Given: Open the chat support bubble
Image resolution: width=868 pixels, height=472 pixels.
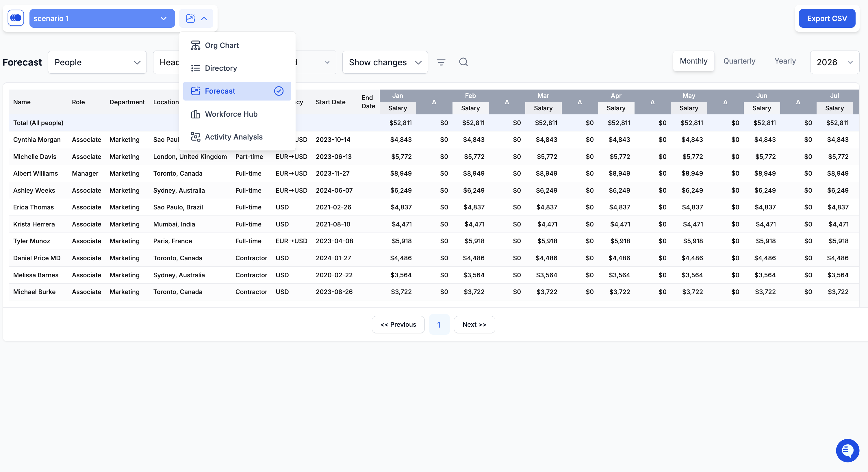Looking at the screenshot, I should pos(847,450).
